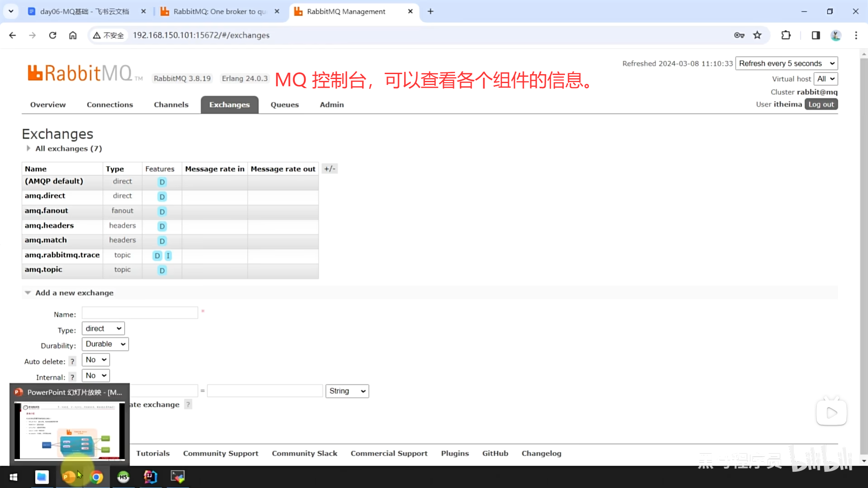Toggle table columns with +/- button
Image resolution: width=868 pixels, height=488 pixels.
330,169
